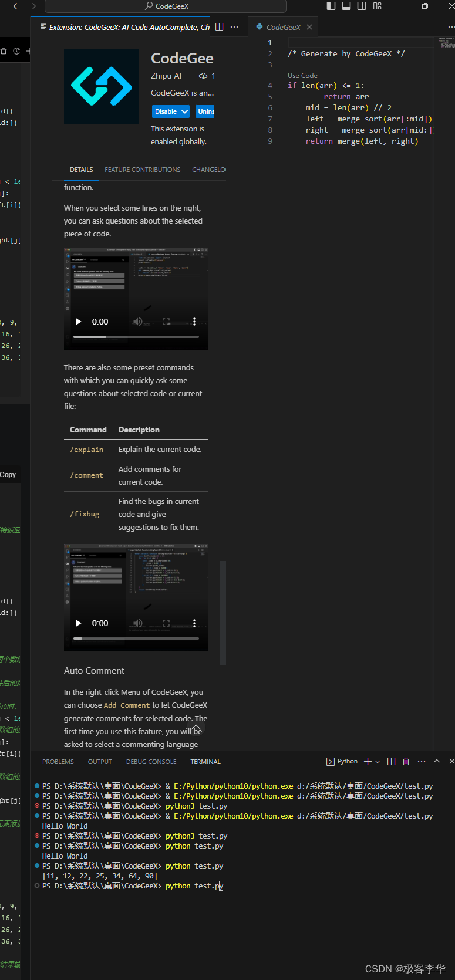Split the terminal

point(391,761)
